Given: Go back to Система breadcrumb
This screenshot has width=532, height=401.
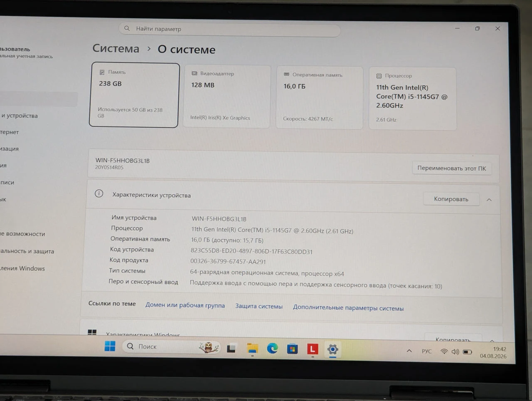Looking at the screenshot, I should click(x=116, y=48).
